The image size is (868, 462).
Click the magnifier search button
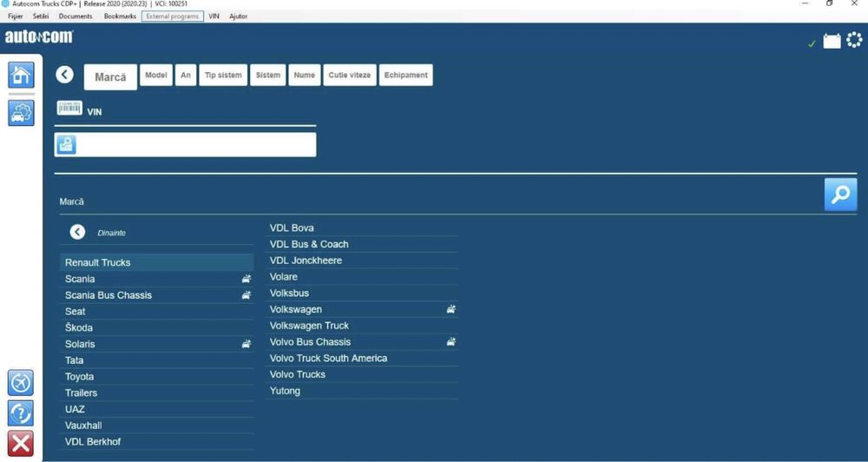click(x=840, y=195)
